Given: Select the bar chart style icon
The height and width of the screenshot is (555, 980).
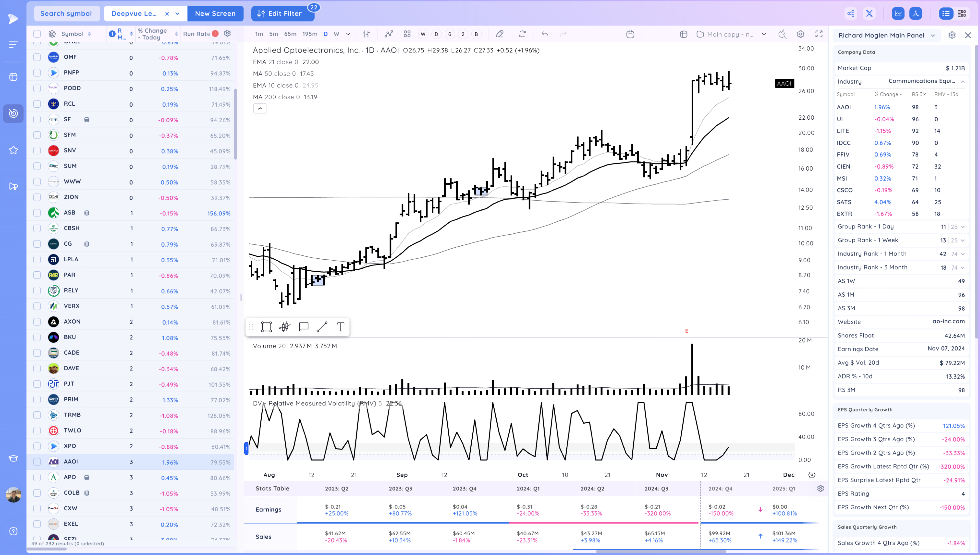Looking at the screenshot, I should pyautogui.click(x=366, y=34).
